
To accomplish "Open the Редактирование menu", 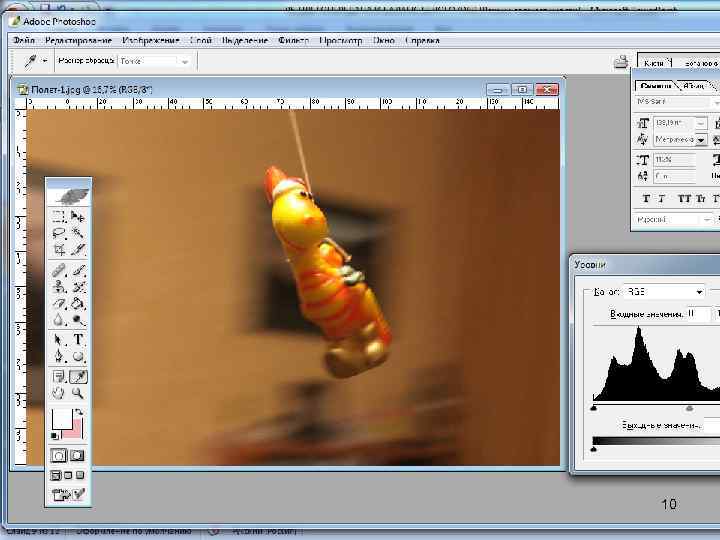I will (x=79, y=40).
